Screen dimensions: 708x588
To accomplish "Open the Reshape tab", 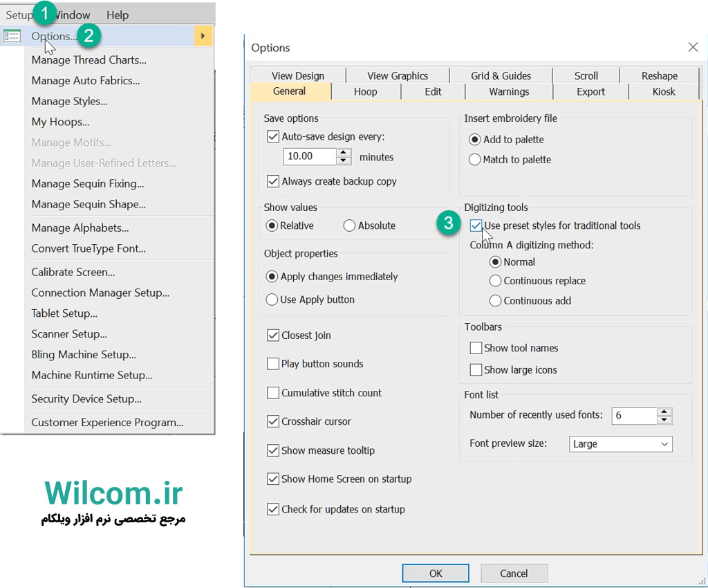I will 659,75.
